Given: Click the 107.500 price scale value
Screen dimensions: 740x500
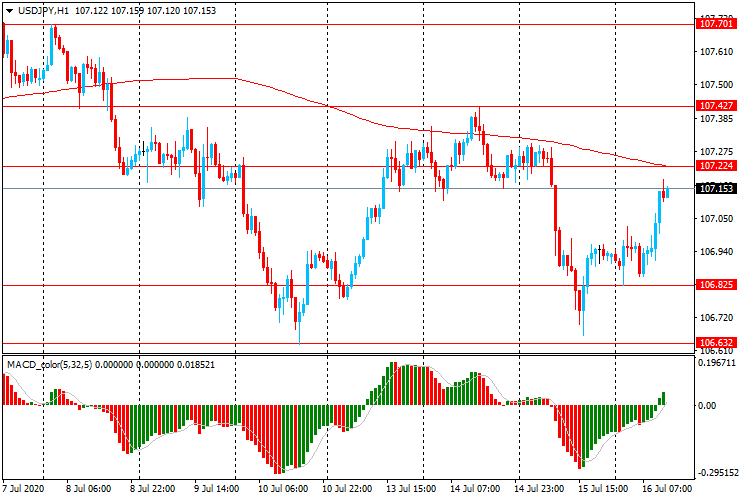Looking at the screenshot, I should point(716,85).
